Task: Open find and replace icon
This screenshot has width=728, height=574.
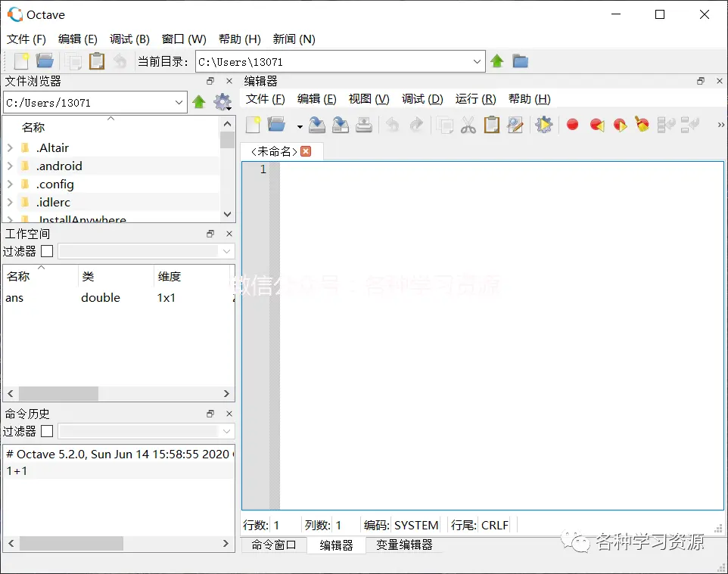Action: pos(515,125)
